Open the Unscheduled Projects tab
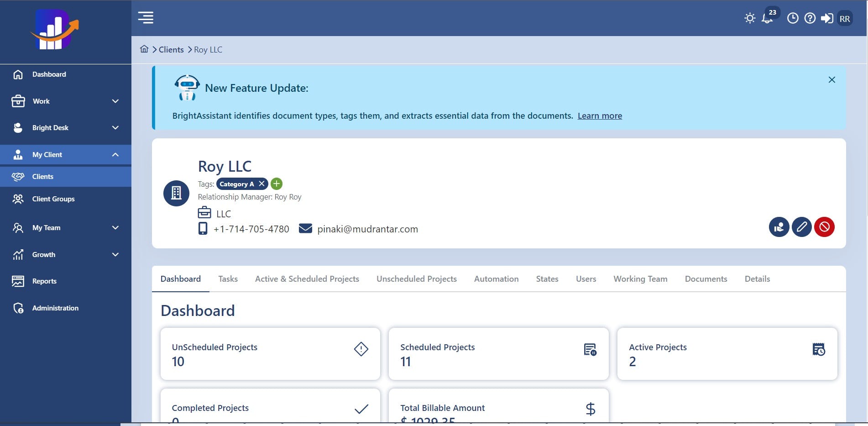 point(416,279)
